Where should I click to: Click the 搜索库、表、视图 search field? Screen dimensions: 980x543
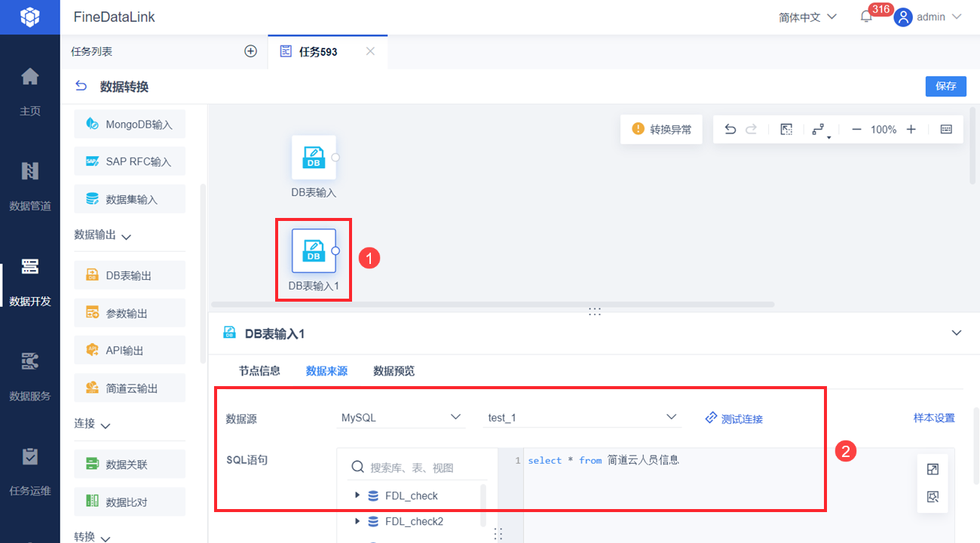(416, 468)
